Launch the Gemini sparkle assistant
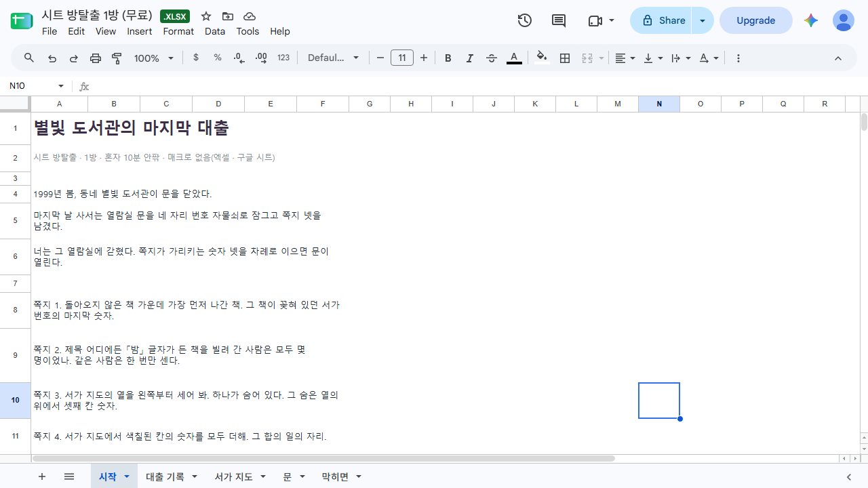 [x=811, y=20]
